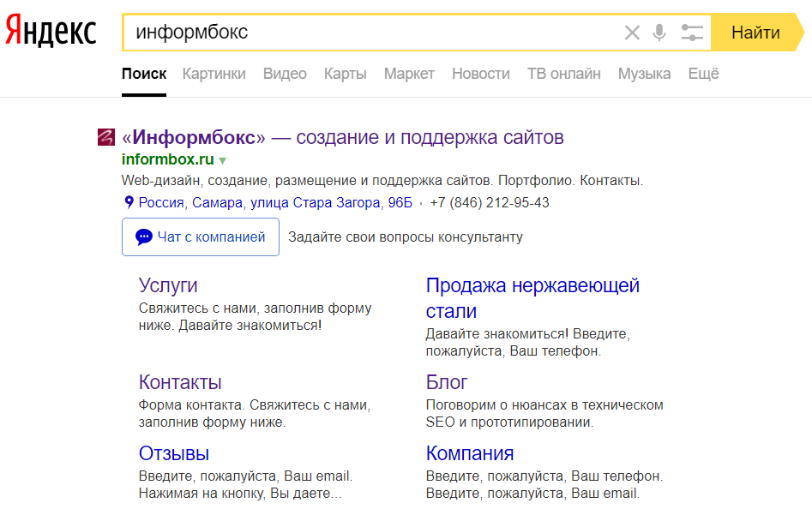
Task: Open search settings sliders icon
Action: click(692, 33)
